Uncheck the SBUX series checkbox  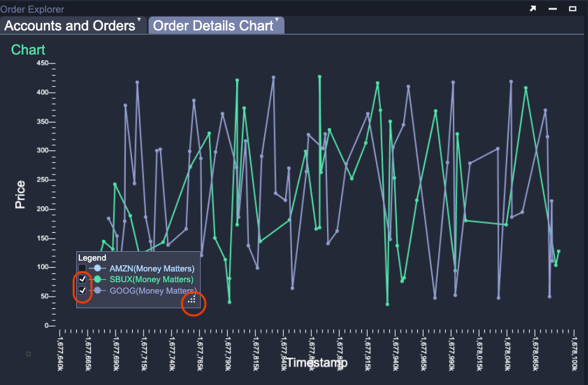pos(83,280)
